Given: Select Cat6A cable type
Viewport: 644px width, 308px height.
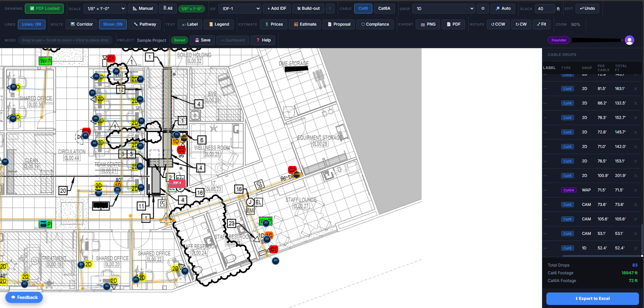Looking at the screenshot, I should pos(384,8).
